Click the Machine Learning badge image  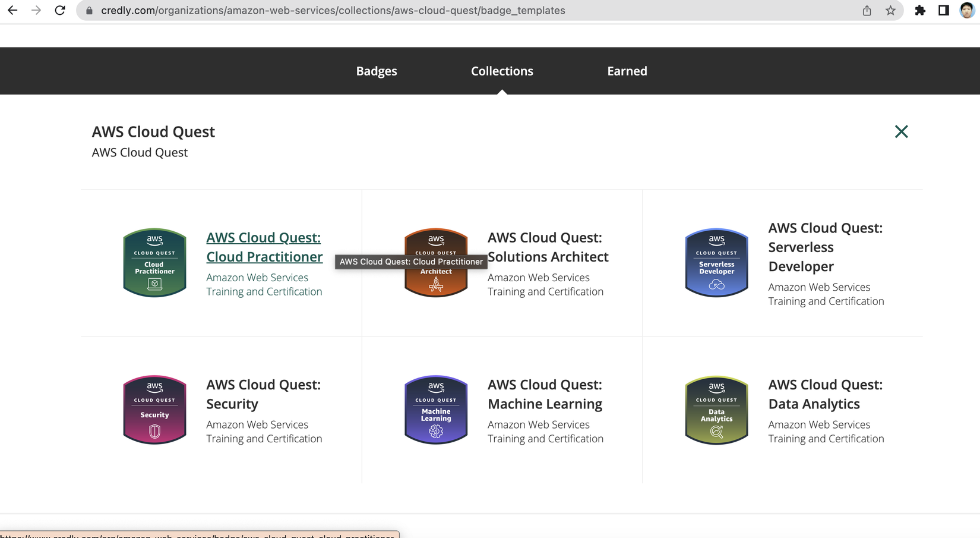[x=436, y=410]
